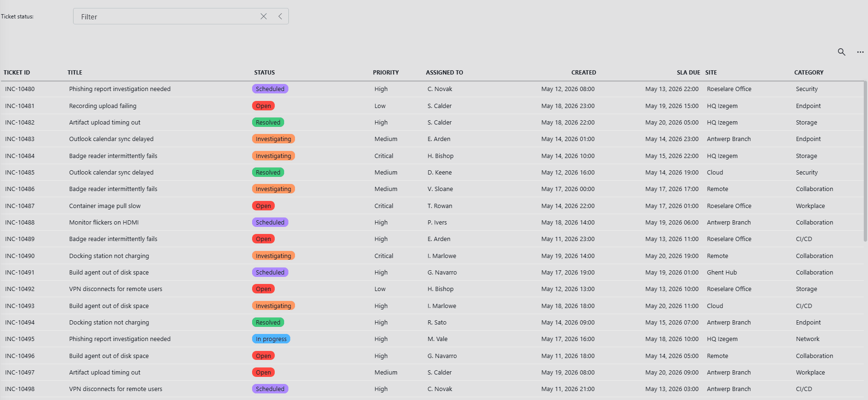Click Open badge for INC-10487
This screenshot has height=400, width=868.
pyautogui.click(x=263, y=206)
